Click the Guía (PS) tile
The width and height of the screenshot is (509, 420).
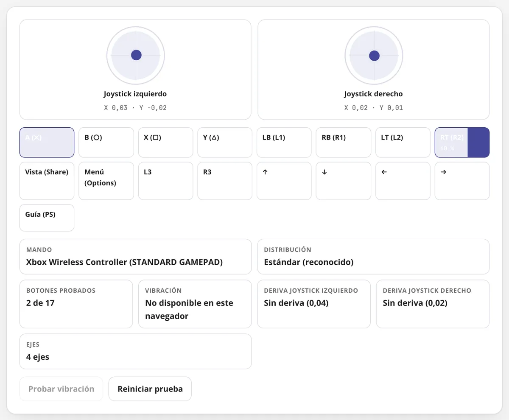point(47,218)
